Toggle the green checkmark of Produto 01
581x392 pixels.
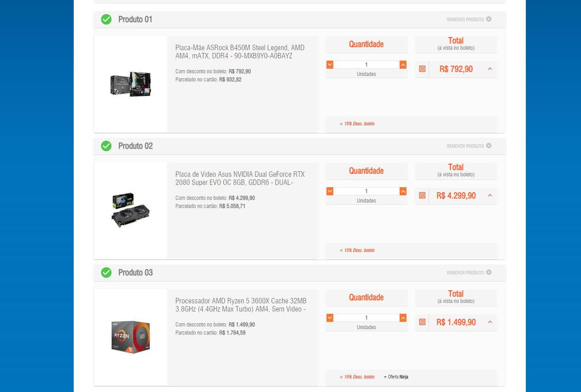pyautogui.click(x=106, y=19)
